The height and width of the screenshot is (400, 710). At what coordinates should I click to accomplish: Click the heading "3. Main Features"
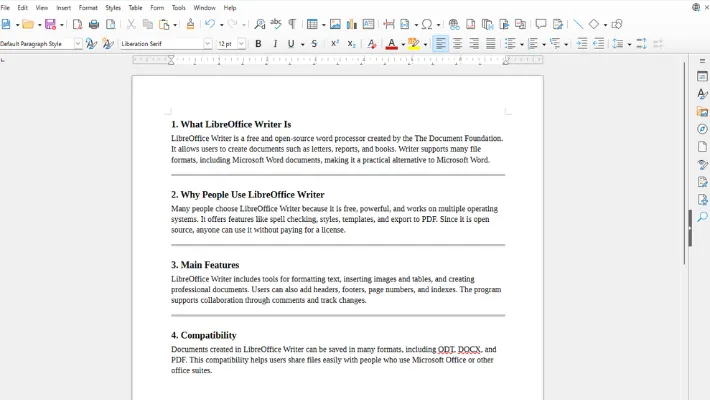click(205, 265)
